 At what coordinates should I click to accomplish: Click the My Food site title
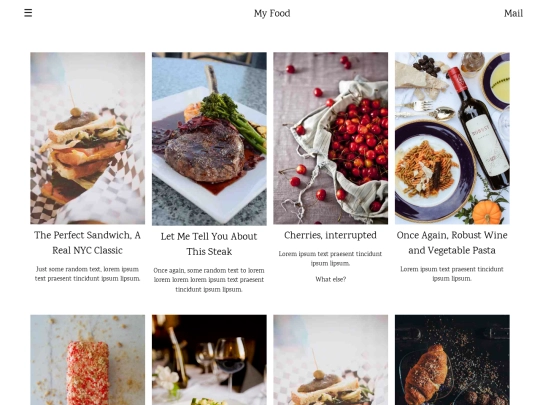point(272,13)
